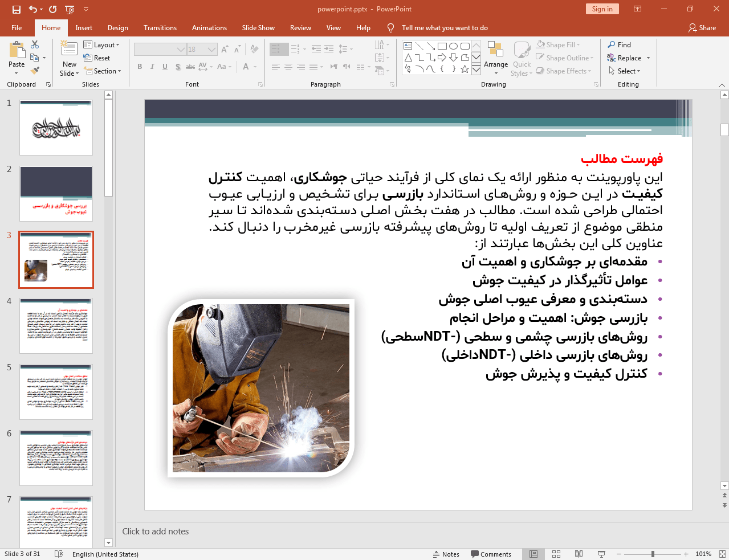The width and height of the screenshot is (729, 560).
Task: Open the Format Painter tool
Action: [x=34, y=70]
